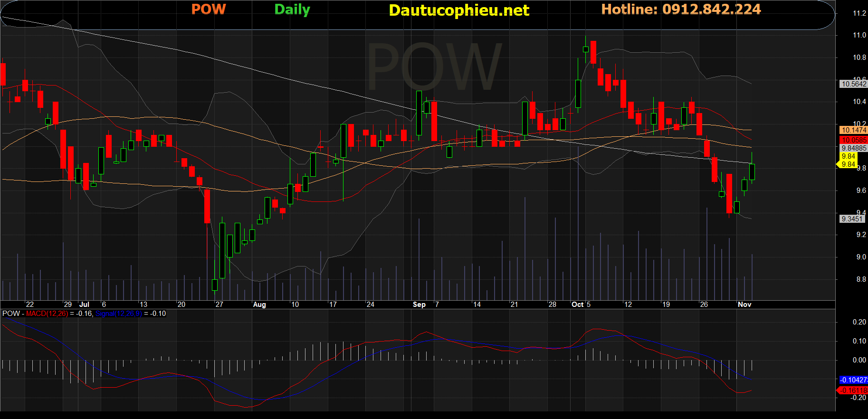
Task: Click the 29 date label on time axis
Action: pos(68,305)
